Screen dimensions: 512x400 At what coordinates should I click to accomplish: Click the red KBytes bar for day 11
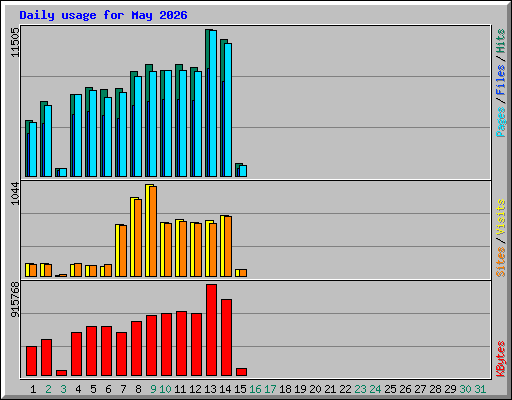click(x=181, y=343)
